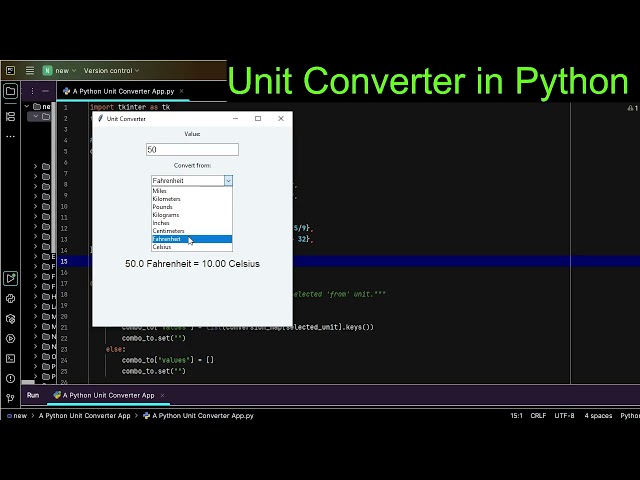Open the Terminal sidebar icon
This screenshot has height=480, width=640.
tap(11, 358)
